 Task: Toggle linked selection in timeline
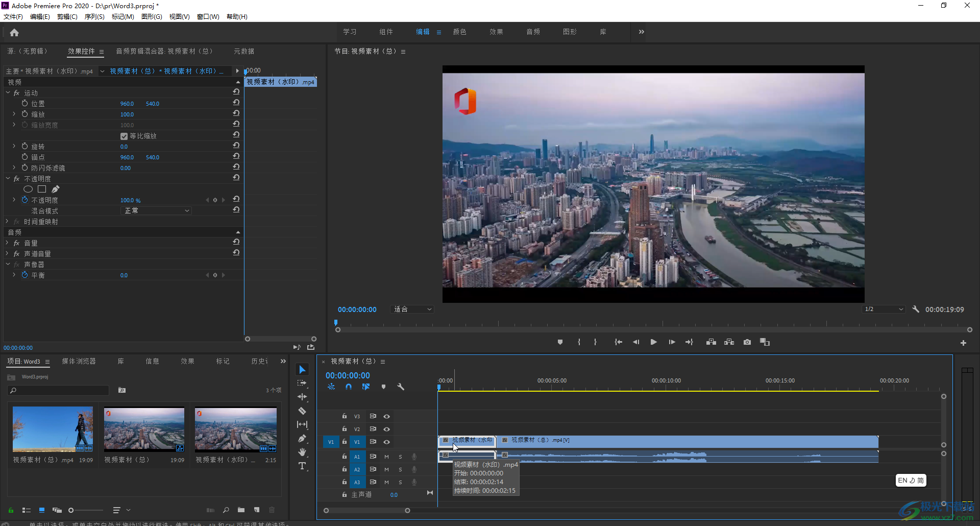click(366, 387)
